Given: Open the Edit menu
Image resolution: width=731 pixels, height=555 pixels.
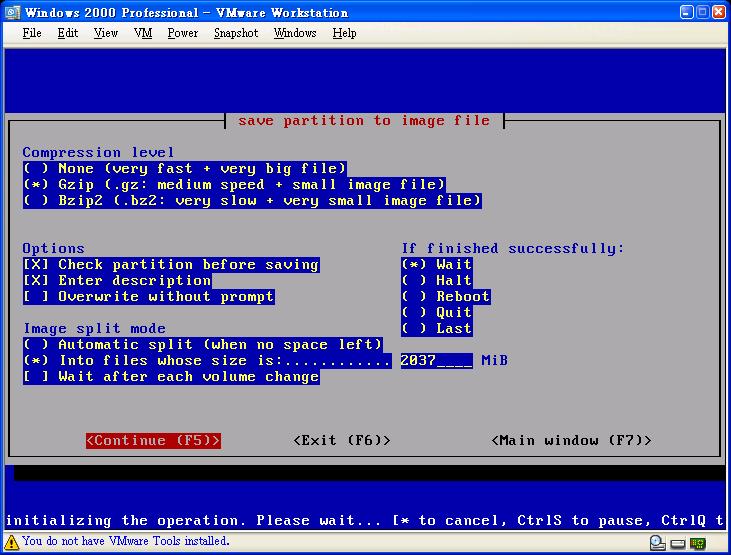Looking at the screenshot, I should [x=68, y=33].
